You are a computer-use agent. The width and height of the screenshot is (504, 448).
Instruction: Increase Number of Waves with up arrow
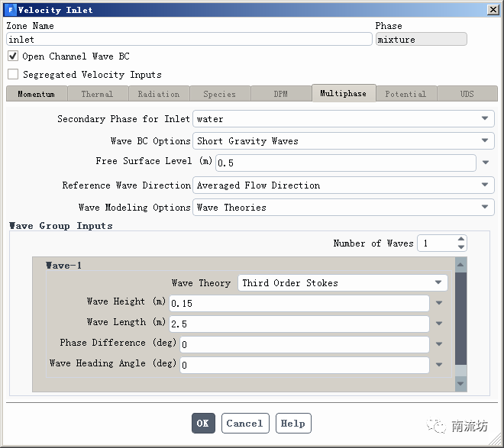coord(460,240)
